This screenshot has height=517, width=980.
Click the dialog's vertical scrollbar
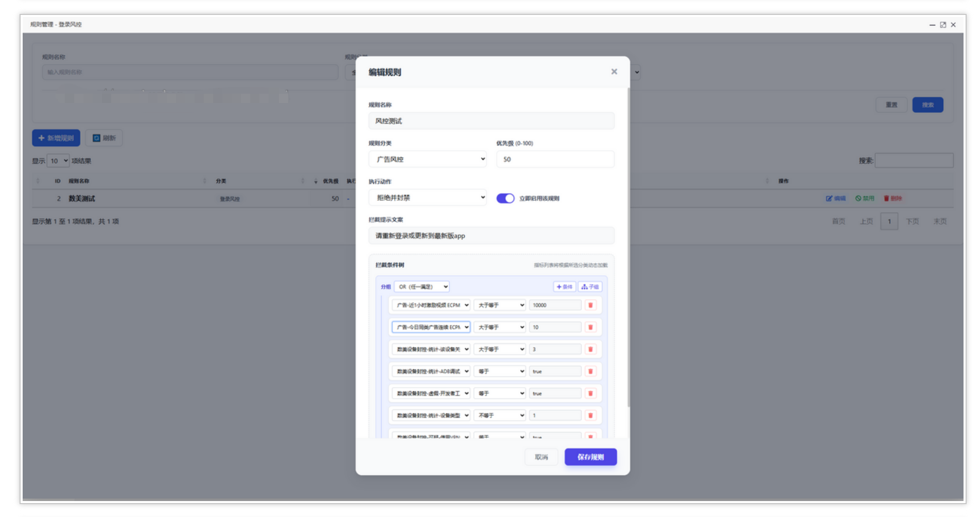[x=628, y=247]
